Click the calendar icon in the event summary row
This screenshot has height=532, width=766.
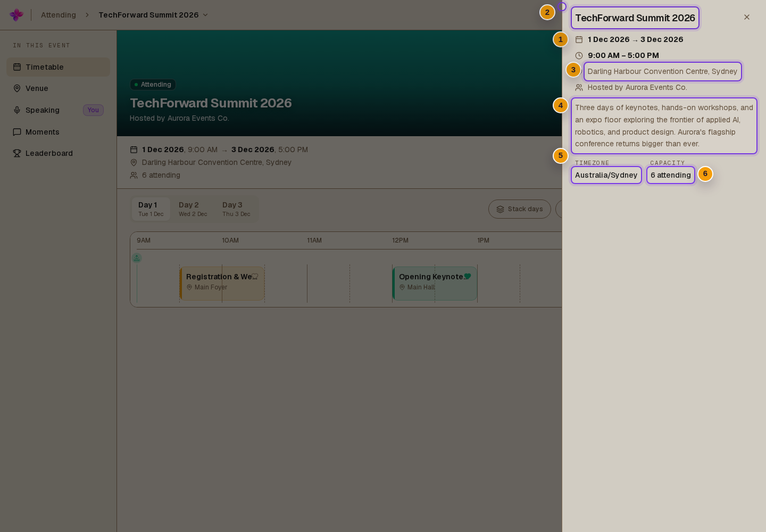tap(134, 149)
